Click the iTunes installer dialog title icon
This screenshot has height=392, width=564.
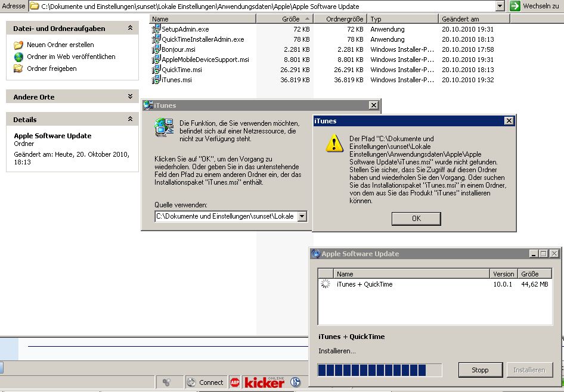148,105
